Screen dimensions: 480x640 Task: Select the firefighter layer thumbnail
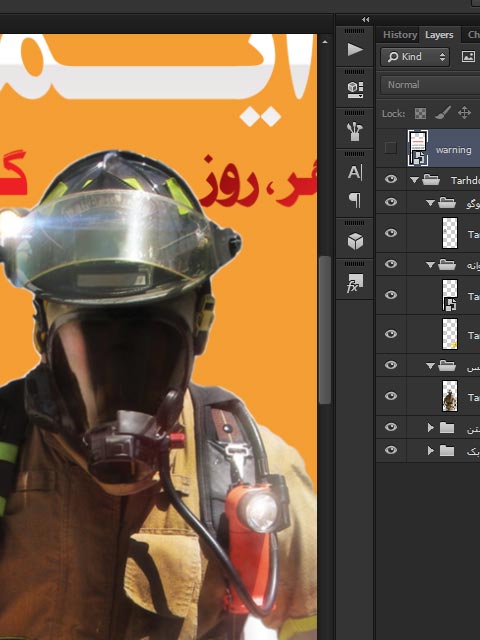(450, 396)
